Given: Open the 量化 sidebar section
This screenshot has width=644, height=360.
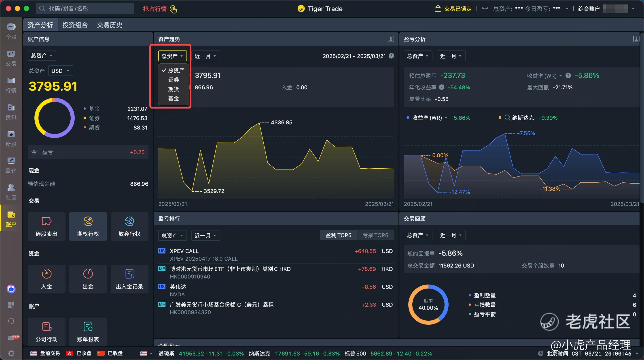Looking at the screenshot, I should [x=11, y=165].
